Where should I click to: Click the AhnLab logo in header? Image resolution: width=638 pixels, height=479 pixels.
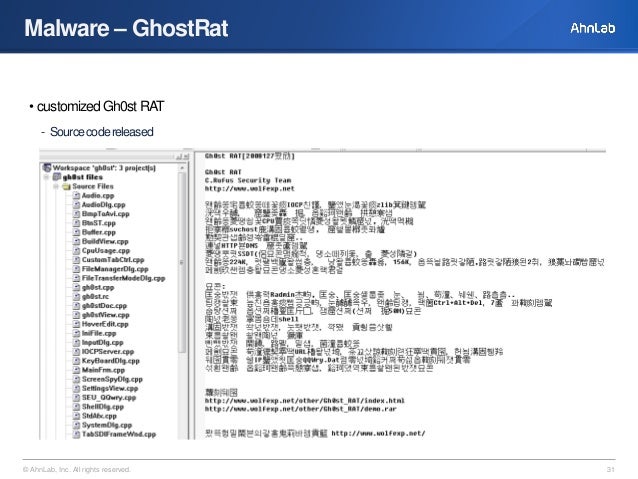pyautogui.click(x=592, y=28)
